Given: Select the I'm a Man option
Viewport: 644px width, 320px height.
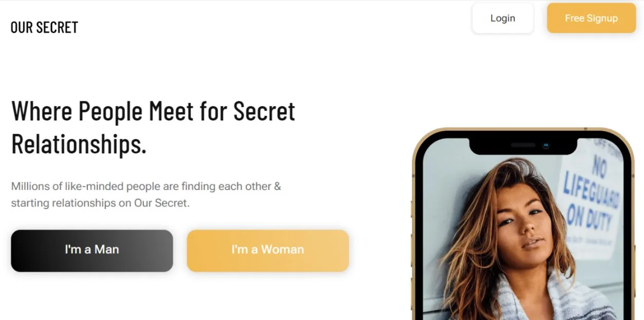Looking at the screenshot, I should click(92, 251).
